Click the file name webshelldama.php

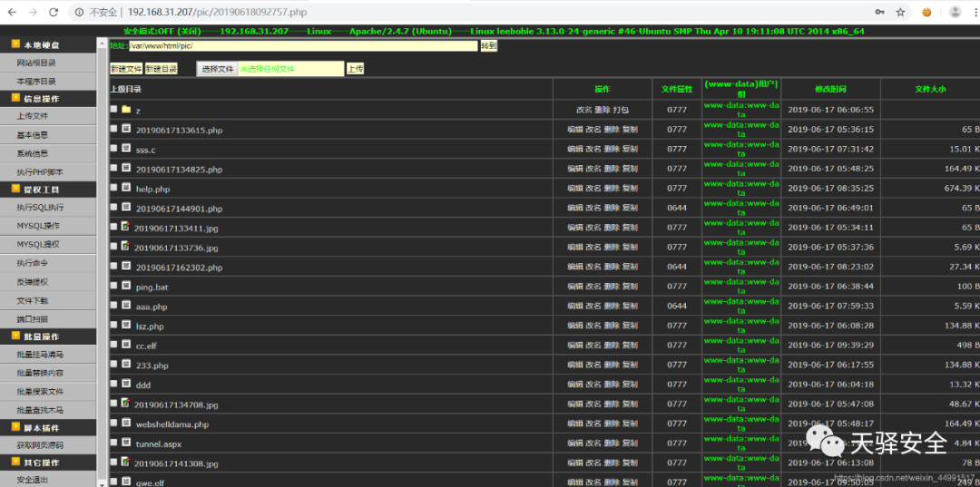tap(172, 424)
